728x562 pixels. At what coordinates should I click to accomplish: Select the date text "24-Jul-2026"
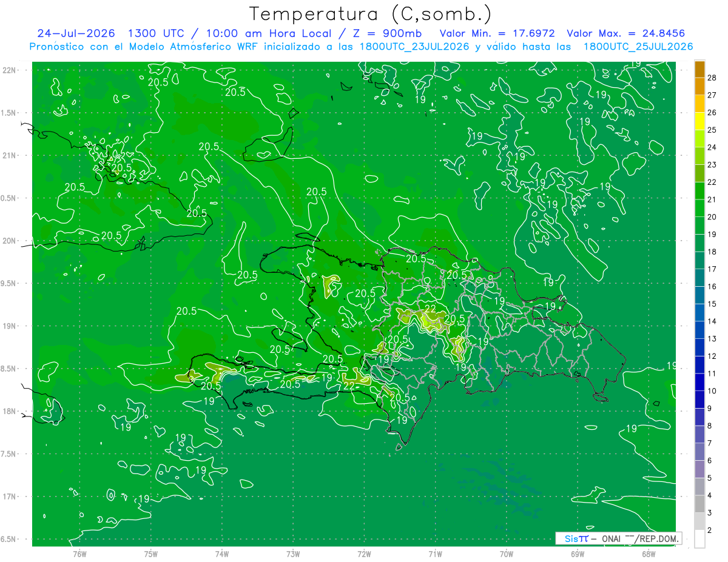tap(76, 33)
